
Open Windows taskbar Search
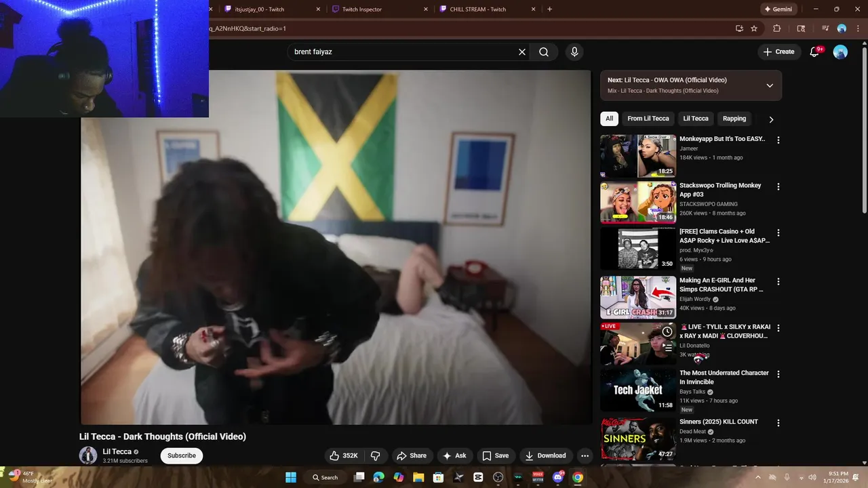[x=325, y=477]
